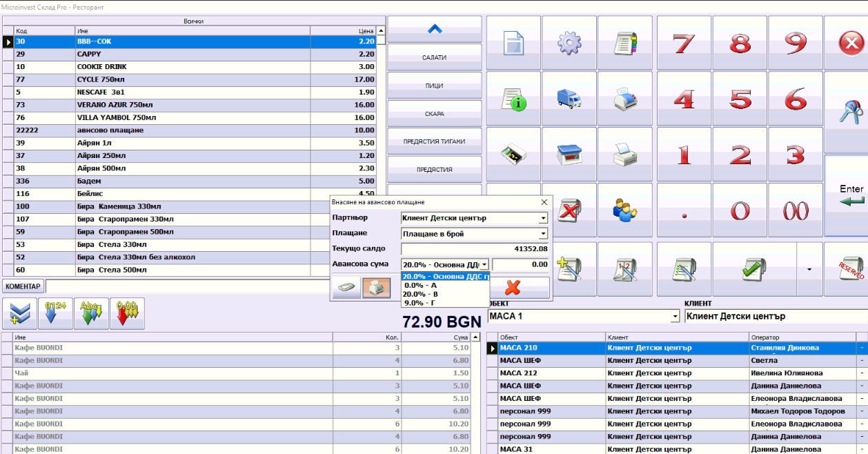Image resolution: width=868 pixels, height=454 pixels.
Task: Toggle the printer button in advance payment dialog
Action: point(377,288)
